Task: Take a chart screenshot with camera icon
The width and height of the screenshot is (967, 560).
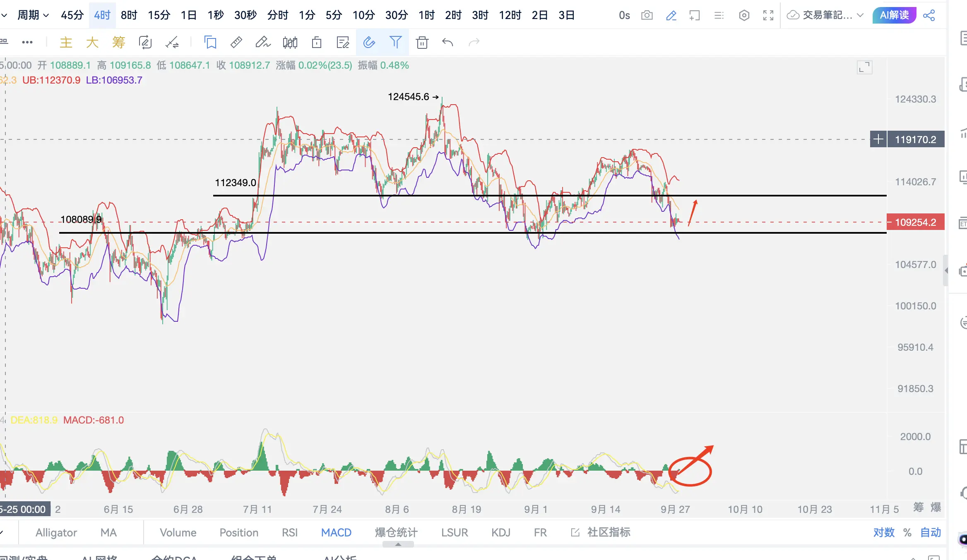Action: (x=647, y=16)
